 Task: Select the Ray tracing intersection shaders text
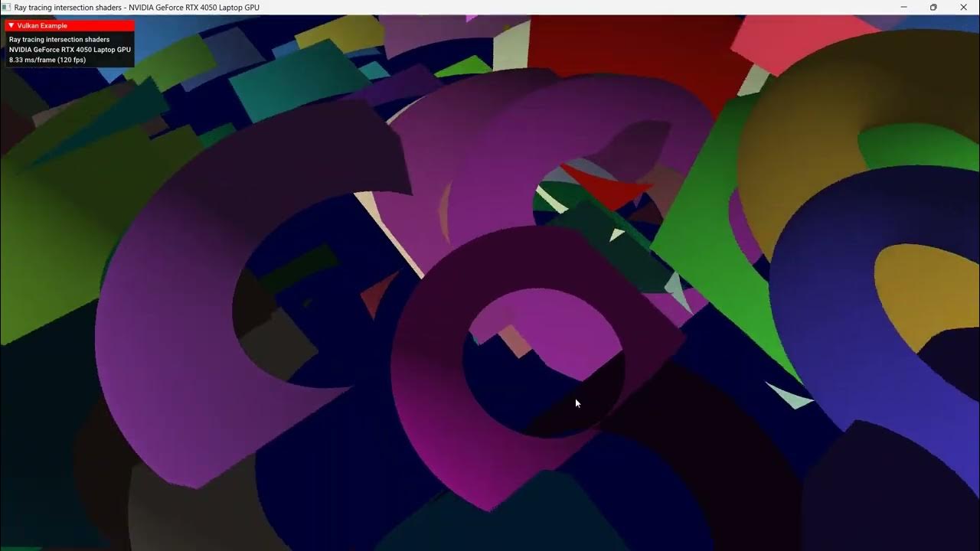point(57,39)
